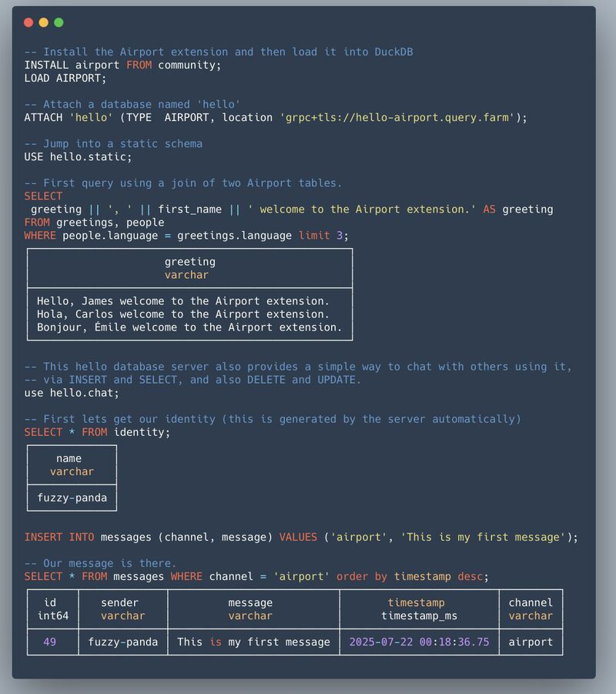Select the Bonjour, Émile result row
Viewport: 616px width, 694px height.
(x=189, y=327)
